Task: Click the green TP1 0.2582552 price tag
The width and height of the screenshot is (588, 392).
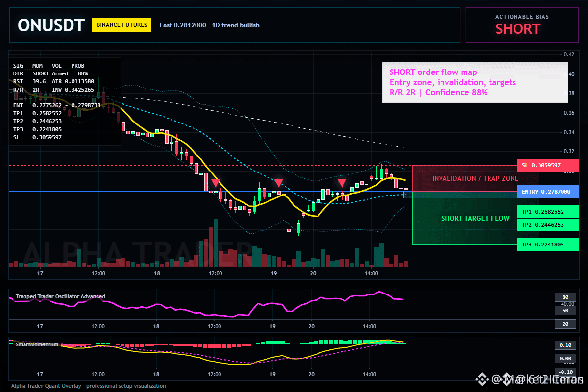Action: point(548,212)
